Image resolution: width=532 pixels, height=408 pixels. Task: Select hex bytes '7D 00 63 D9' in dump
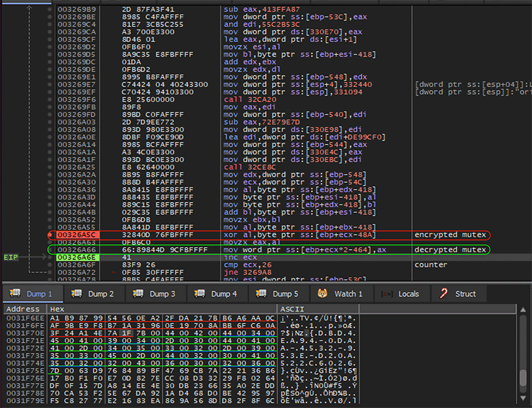tap(76, 371)
